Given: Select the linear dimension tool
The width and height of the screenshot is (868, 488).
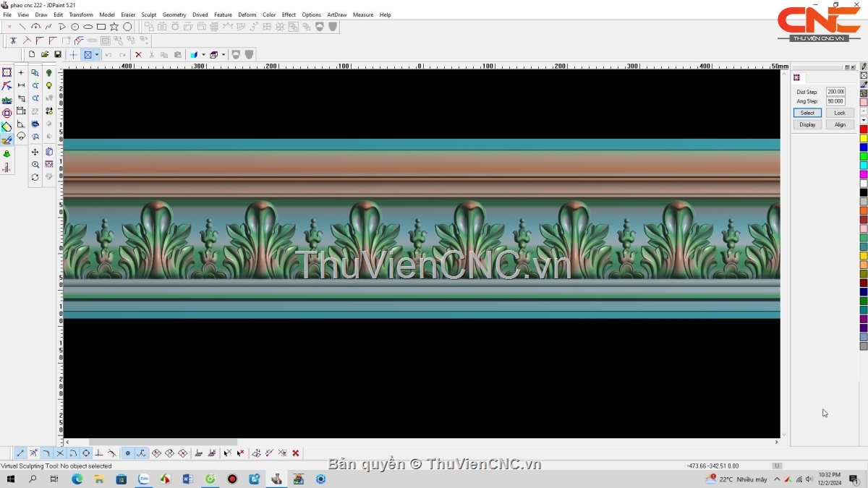Looking at the screenshot, I should point(21,85).
